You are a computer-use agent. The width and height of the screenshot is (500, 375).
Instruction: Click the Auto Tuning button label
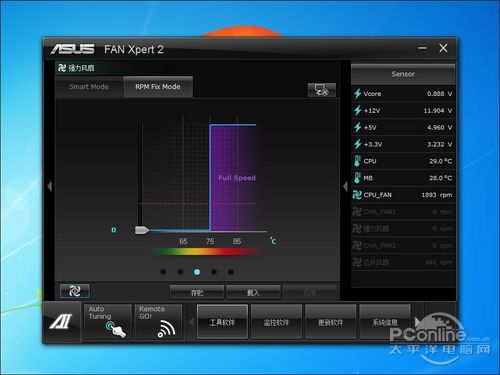pyautogui.click(x=100, y=313)
